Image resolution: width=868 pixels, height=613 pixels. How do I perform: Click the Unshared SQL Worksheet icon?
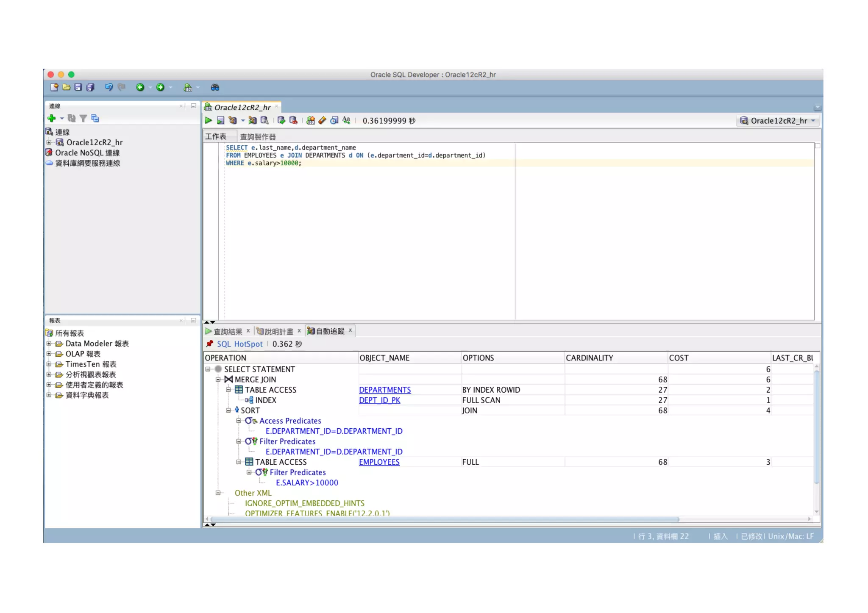pyautogui.click(x=311, y=120)
